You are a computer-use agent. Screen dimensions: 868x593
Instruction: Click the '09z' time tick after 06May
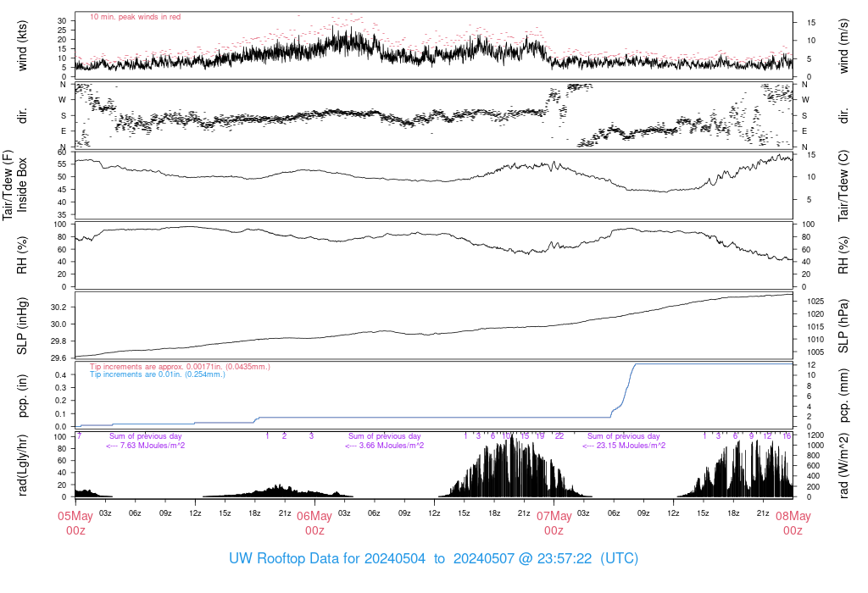[404, 513]
